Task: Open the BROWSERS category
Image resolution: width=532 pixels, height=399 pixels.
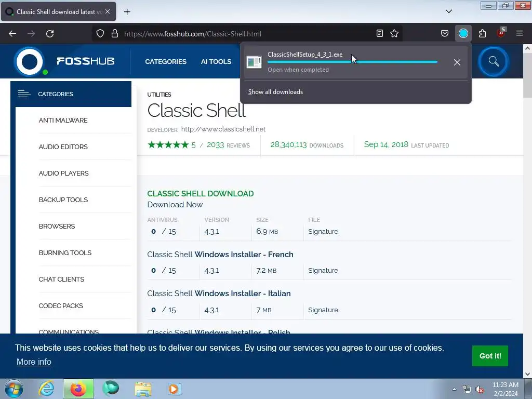Action: (x=57, y=227)
